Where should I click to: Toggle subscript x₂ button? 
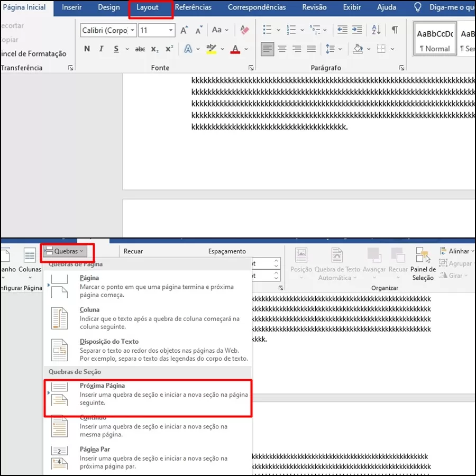tap(155, 49)
